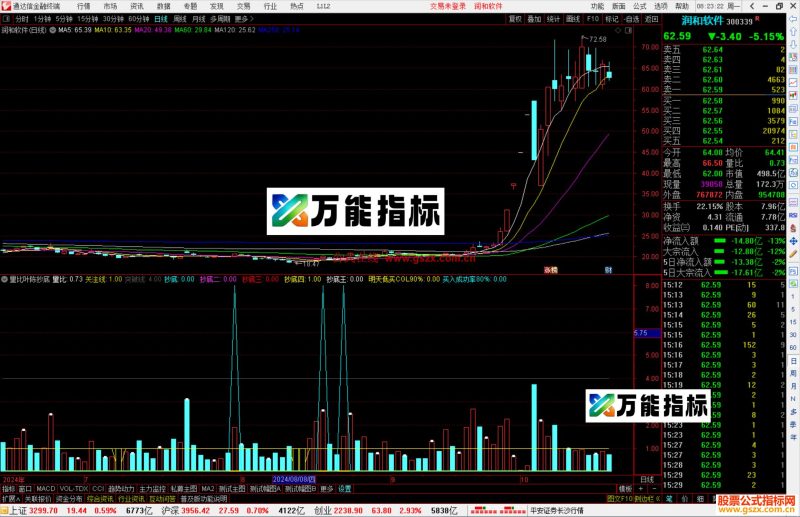Click the diamond icon above the chart
Image resolution: width=800 pixels, height=517 pixels.
(618, 31)
